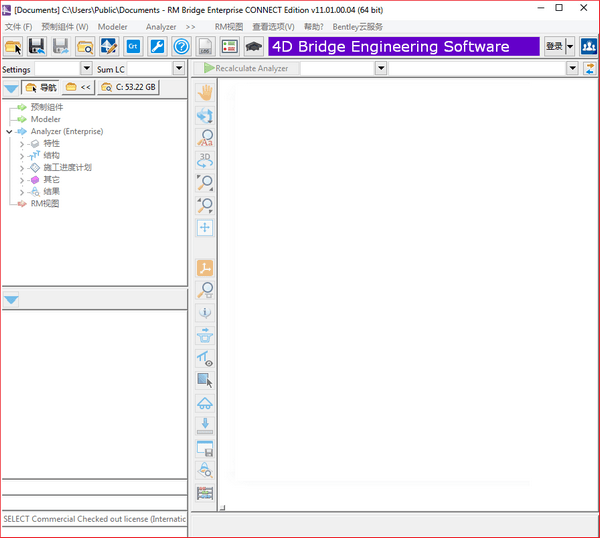Viewport: 600px width, 538px height.
Task: Click the graduation cap learning icon
Action: [254, 46]
